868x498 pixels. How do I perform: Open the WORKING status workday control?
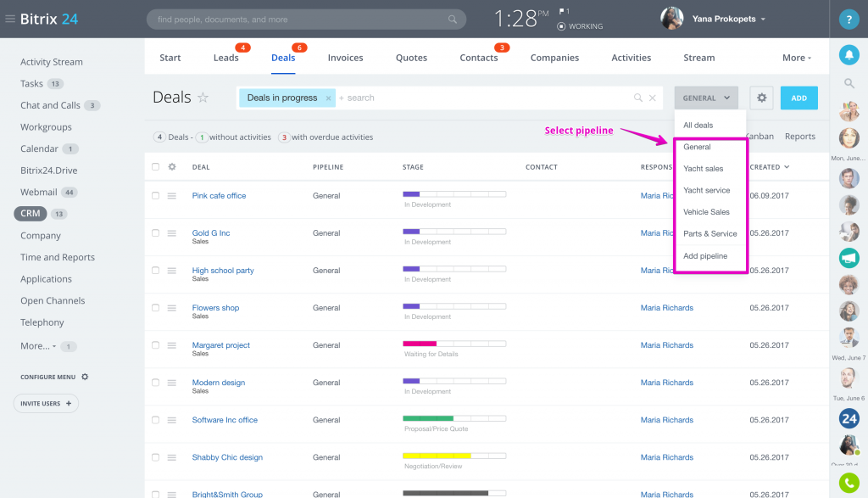tap(580, 26)
